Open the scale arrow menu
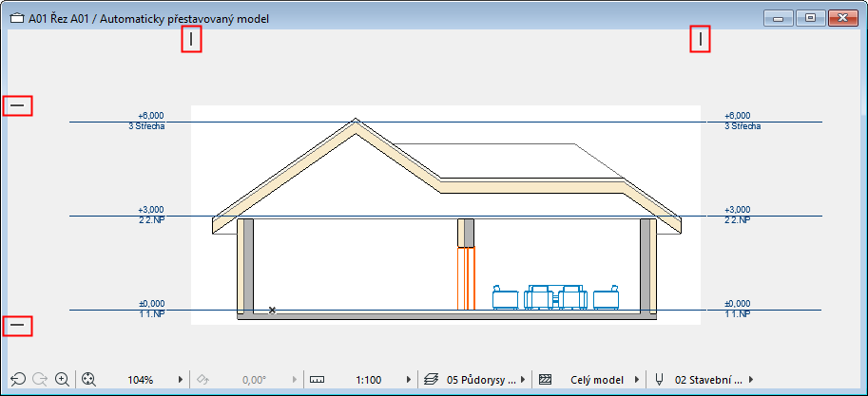The image size is (868, 396). pos(409,380)
